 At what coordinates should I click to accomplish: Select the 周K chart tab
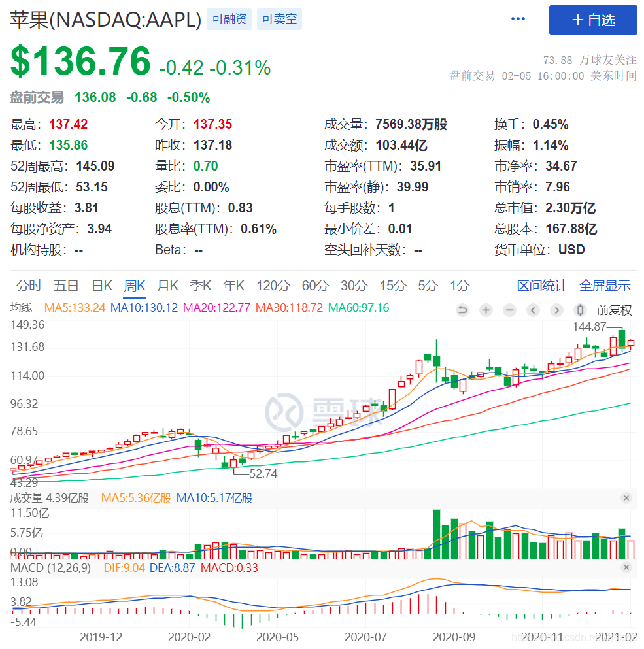click(x=135, y=286)
